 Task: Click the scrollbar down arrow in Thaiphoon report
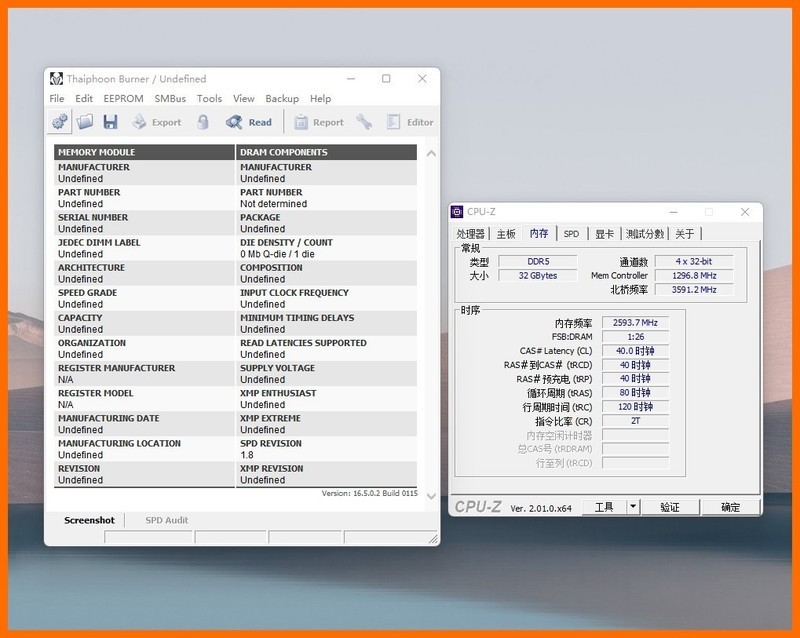[x=431, y=496]
